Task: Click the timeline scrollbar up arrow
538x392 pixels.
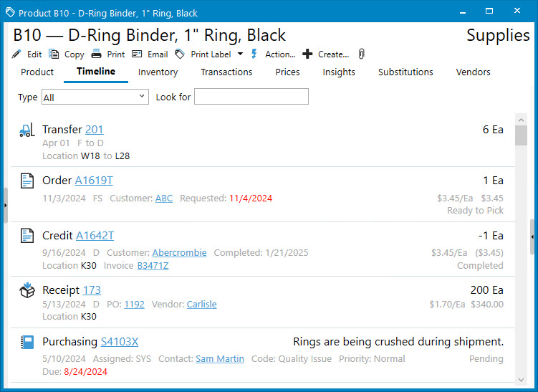Action: pos(522,120)
